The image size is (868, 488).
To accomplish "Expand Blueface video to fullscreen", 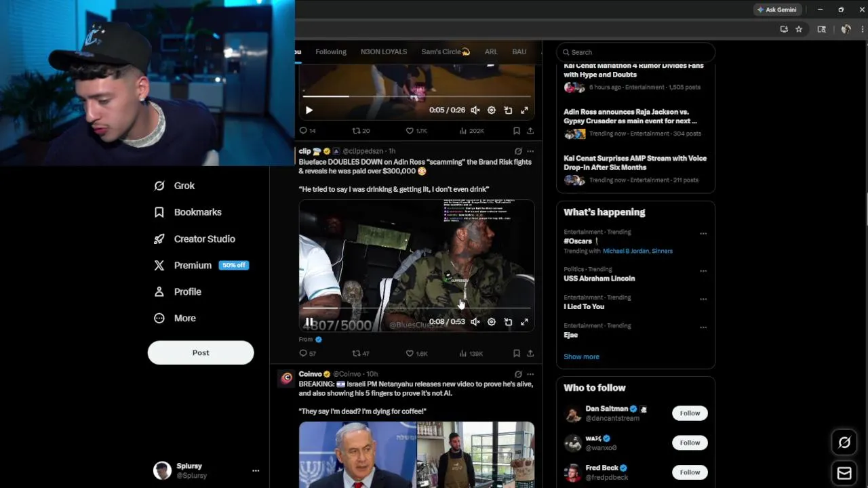I will click(524, 322).
